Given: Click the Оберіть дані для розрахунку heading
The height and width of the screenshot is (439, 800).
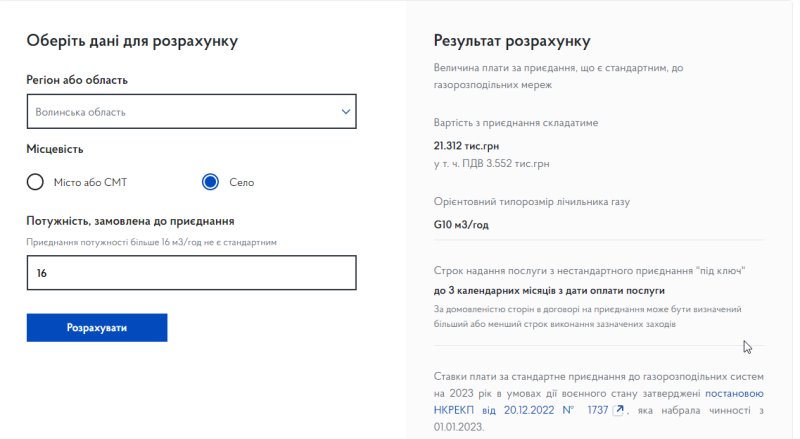Looking at the screenshot, I should pyautogui.click(x=137, y=41).
